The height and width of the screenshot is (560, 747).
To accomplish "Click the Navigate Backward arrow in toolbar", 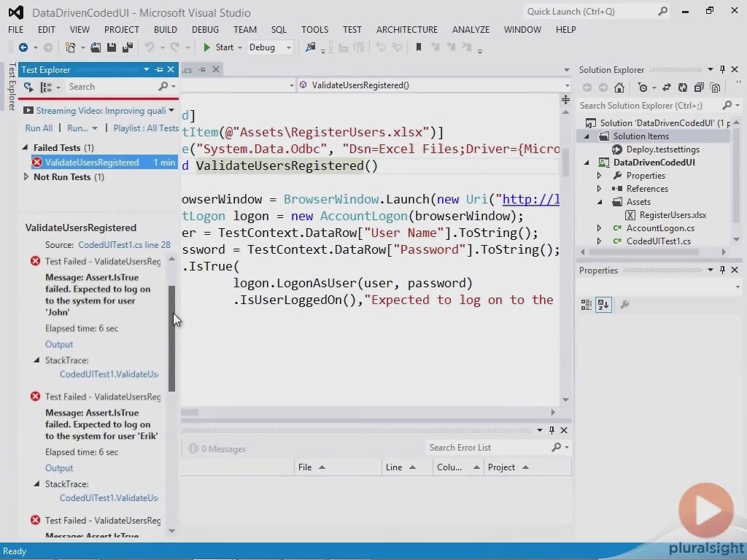I will (23, 47).
